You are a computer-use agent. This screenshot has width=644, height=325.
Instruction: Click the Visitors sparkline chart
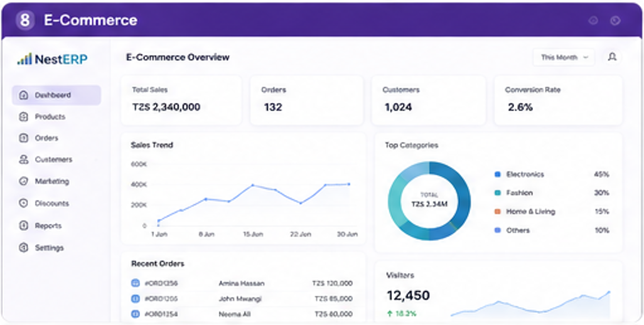(x=530, y=304)
